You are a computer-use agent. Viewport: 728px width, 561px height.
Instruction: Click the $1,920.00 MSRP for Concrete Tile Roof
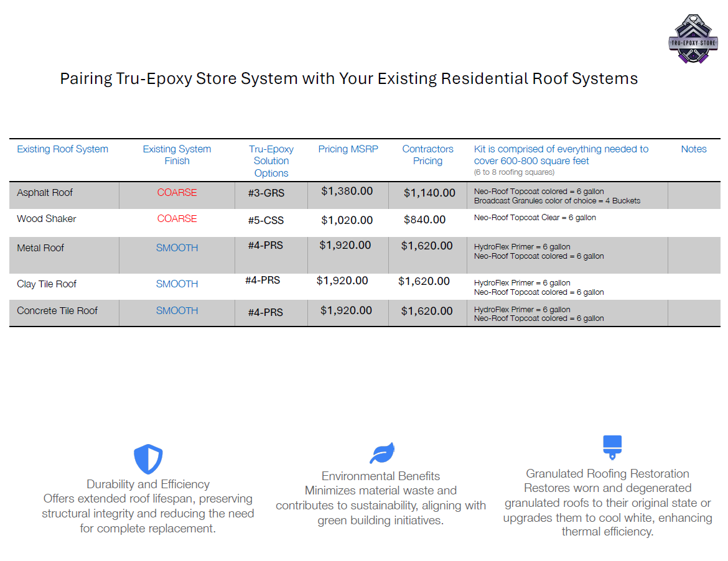[346, 310]
